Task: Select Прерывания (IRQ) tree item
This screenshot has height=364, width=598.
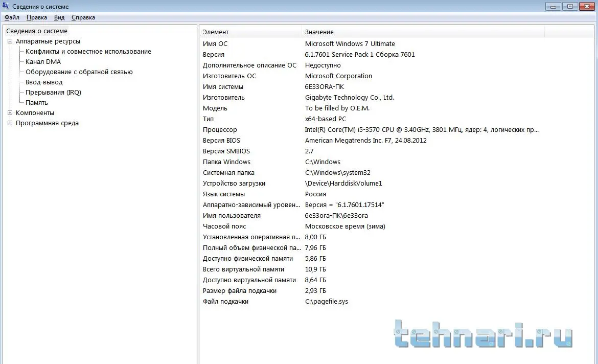Action: coord(53,93)
